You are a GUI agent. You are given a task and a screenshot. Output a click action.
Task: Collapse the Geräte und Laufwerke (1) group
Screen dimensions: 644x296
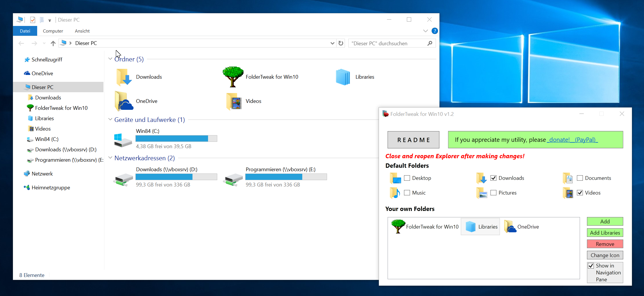click(x=110, y=119)
